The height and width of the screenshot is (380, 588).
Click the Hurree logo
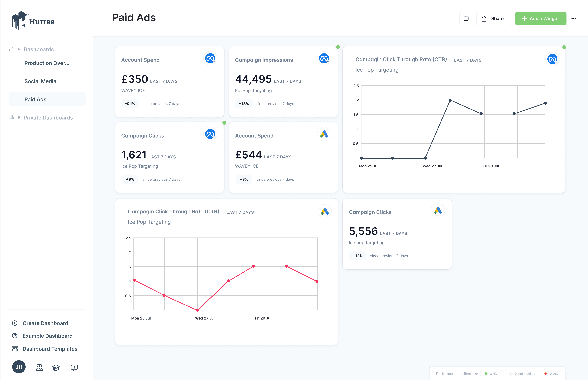click(33, 21)
